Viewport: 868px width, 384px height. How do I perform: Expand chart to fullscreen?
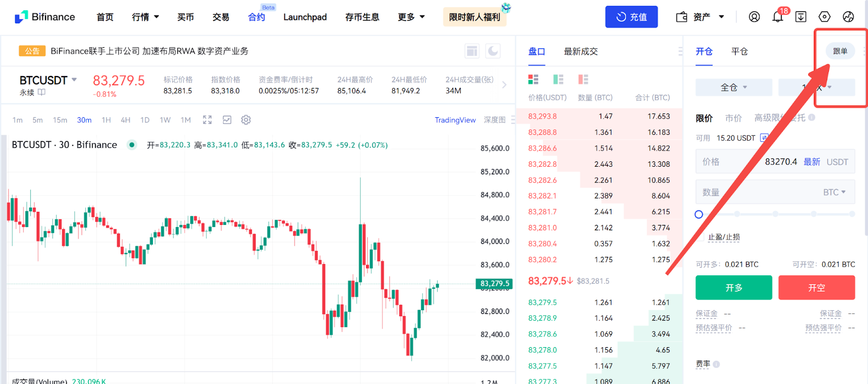[207, 120]
